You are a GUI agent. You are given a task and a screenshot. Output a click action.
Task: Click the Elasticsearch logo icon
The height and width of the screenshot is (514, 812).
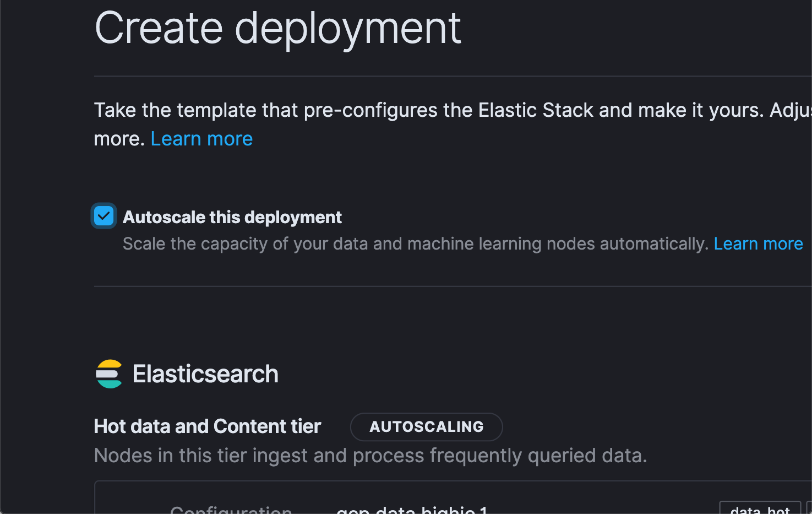[x=109, y=374]
